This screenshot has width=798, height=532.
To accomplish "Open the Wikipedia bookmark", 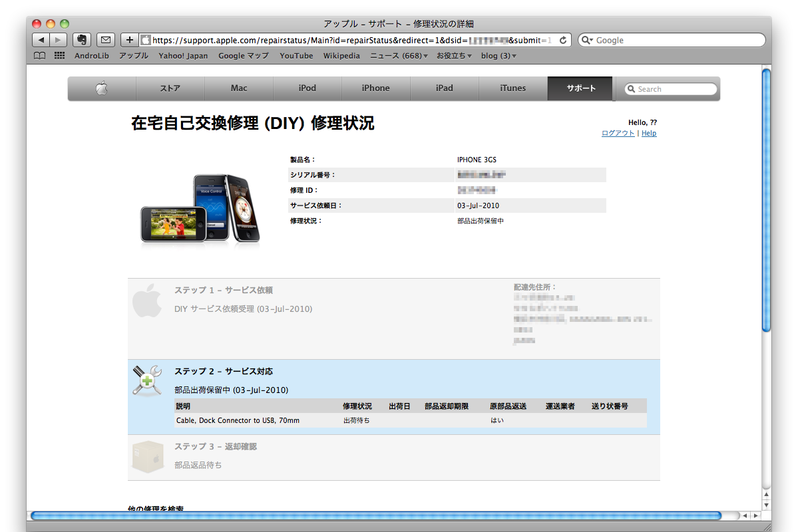I will click(x=341, y=55).
